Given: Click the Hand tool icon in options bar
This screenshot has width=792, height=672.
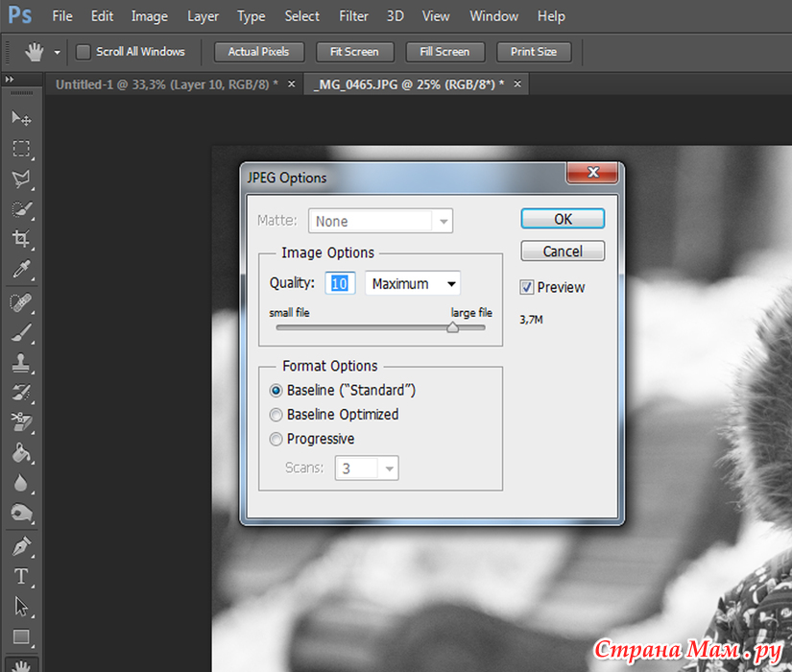Looking at the screenshot, I should [35, 52].
